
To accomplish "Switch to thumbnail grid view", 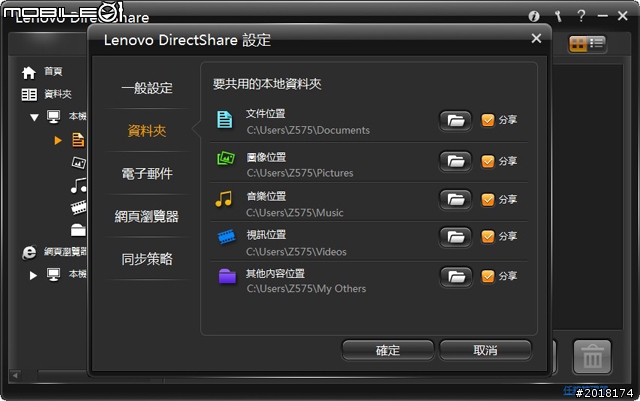I will click(578, 44).
